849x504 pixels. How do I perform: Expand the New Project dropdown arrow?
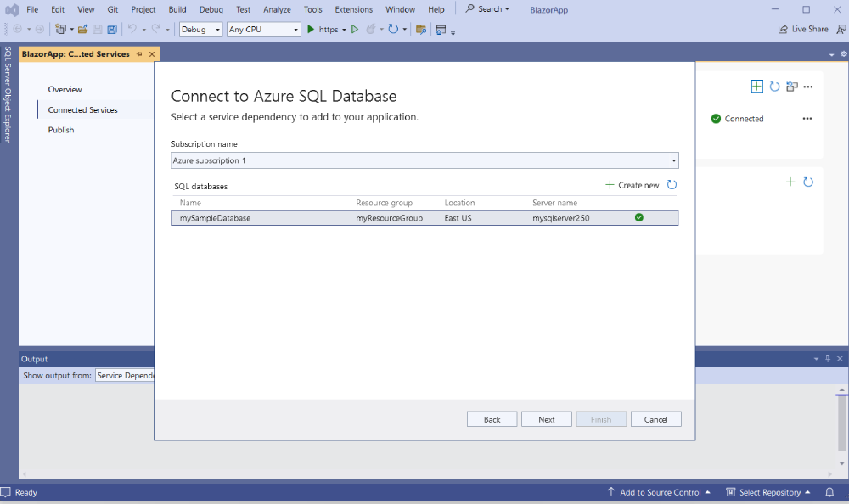tap(71, 30)
